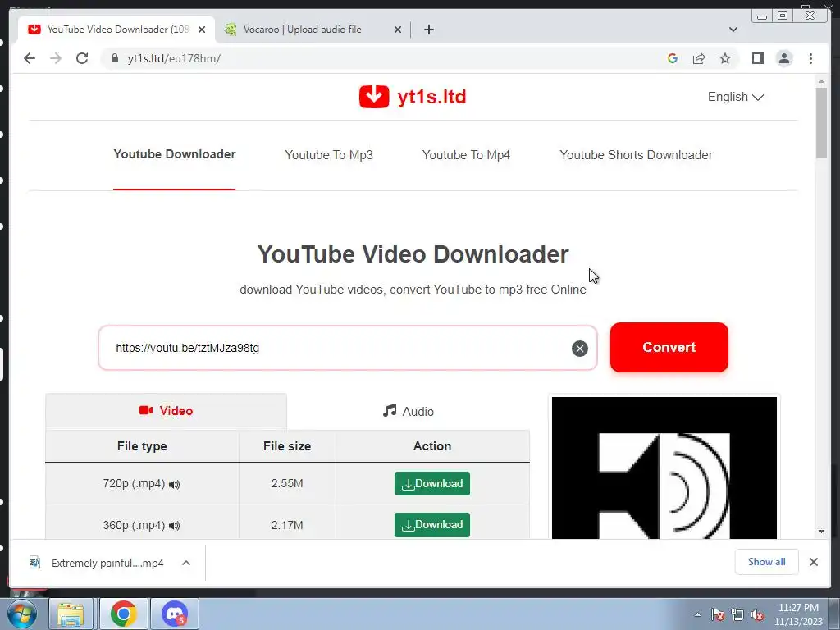The width and height of the screenshot is (840, 630).
Task: Click the 720p row Download button label
Action: click(439, 484)
